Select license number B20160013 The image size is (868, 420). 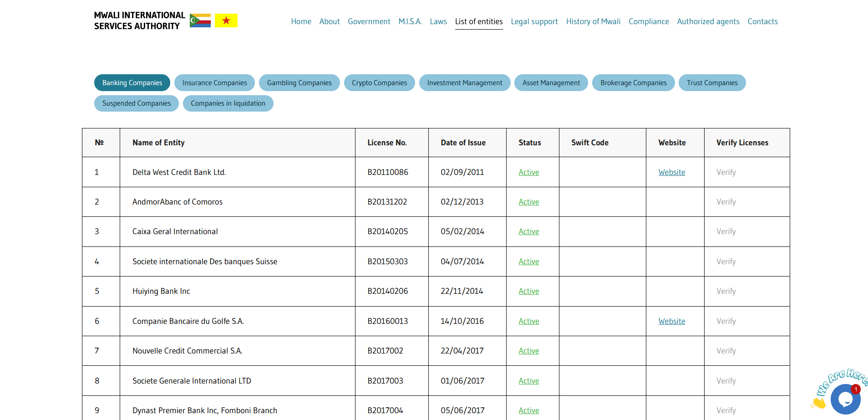click(388, 321)
